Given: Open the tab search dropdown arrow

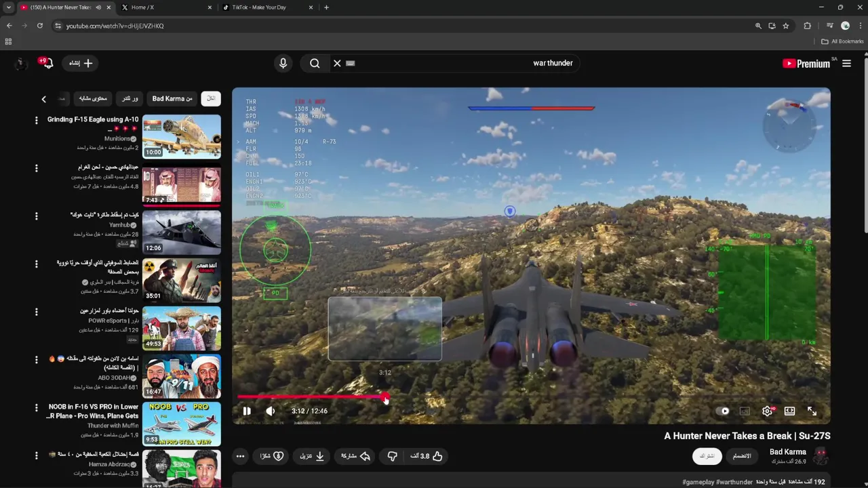Looking at the screenshot, I should (8, 7).
